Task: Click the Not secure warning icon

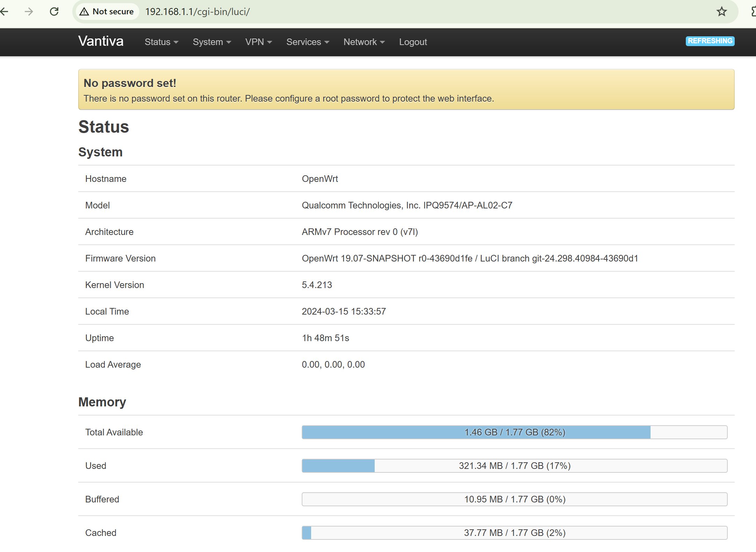Action: tap(84, 12)
